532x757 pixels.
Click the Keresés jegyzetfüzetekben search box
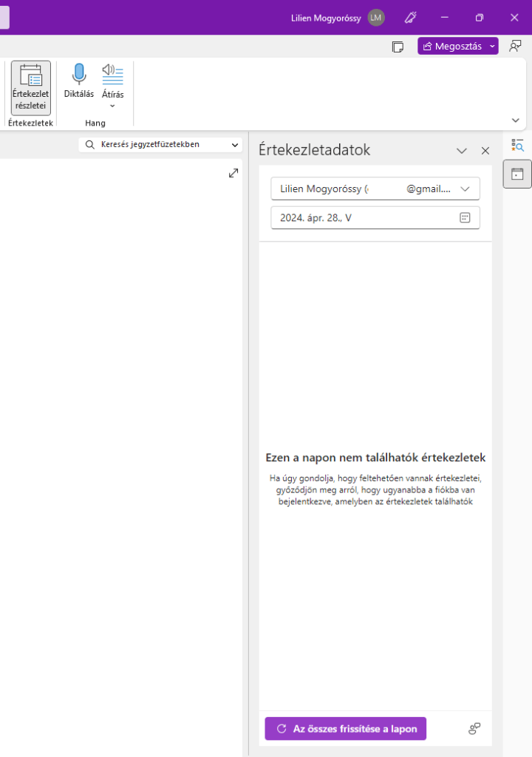pyautogui.click(x=155, y=145)
